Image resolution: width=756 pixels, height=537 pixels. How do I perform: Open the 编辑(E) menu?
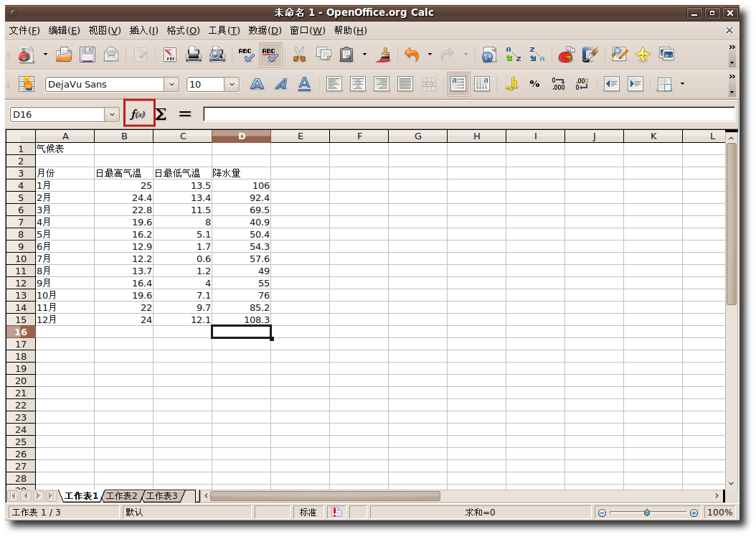point(64,30)
